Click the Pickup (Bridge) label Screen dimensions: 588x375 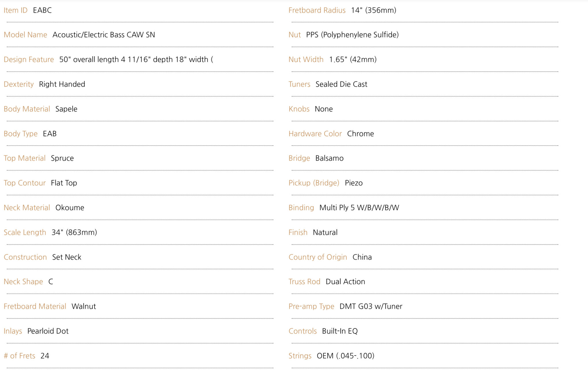point(314,183)
